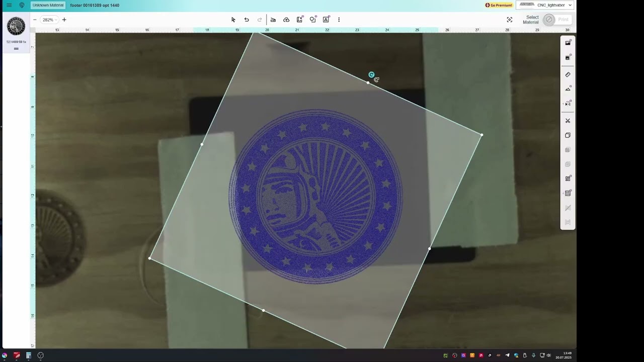Undo the last action

247,20
